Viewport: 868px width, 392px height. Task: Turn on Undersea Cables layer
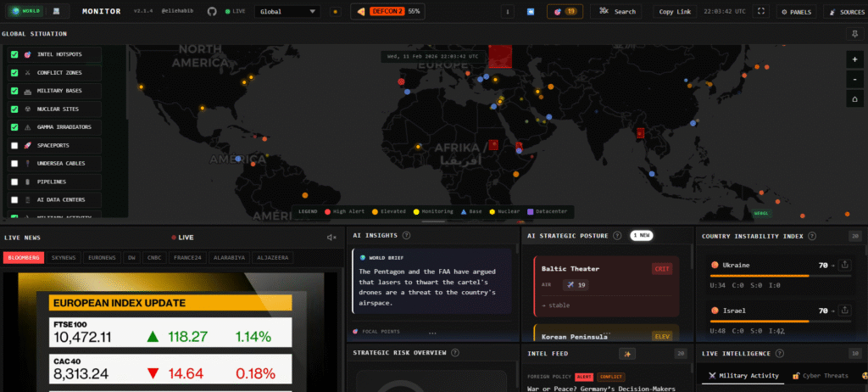click(x=14, y=163)
